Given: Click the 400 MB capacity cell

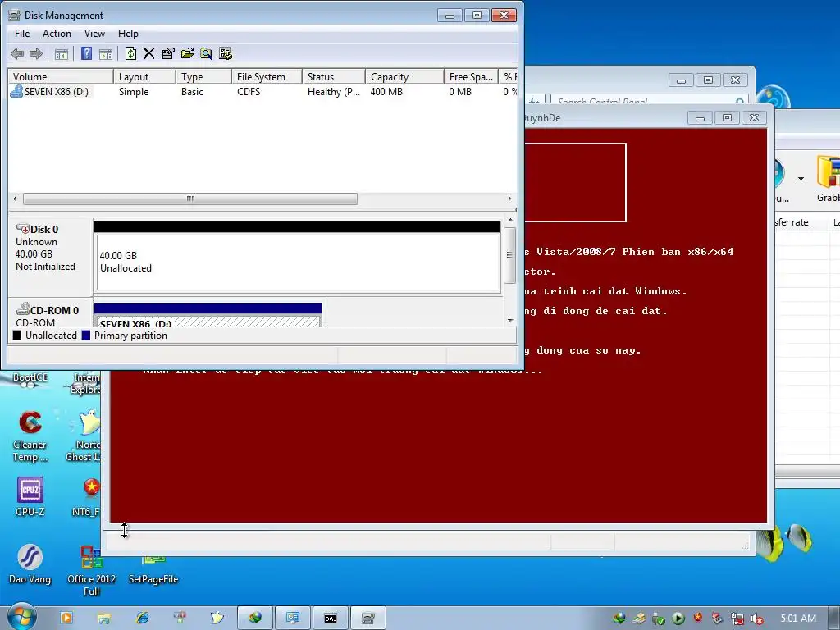Looking at the screenshot, I should (x=386, y=92).
